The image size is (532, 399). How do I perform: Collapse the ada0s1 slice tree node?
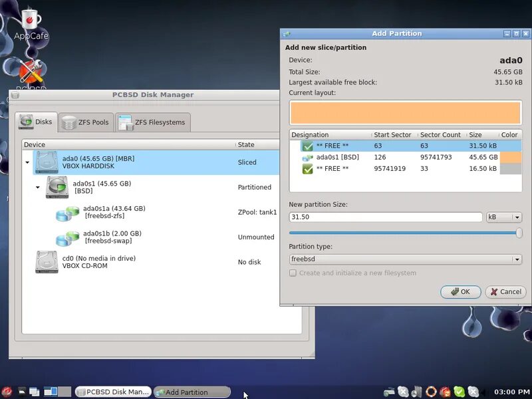pyautogui.click(x=38, y=187)
